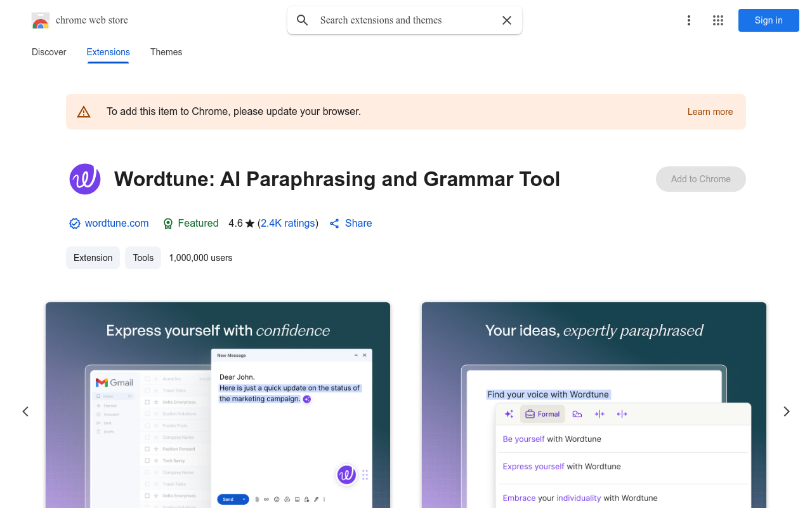Click the 4.6 rating value
The width and height of the screenshot is (812, 508).
pyautogui.click(x=235, y=224)
